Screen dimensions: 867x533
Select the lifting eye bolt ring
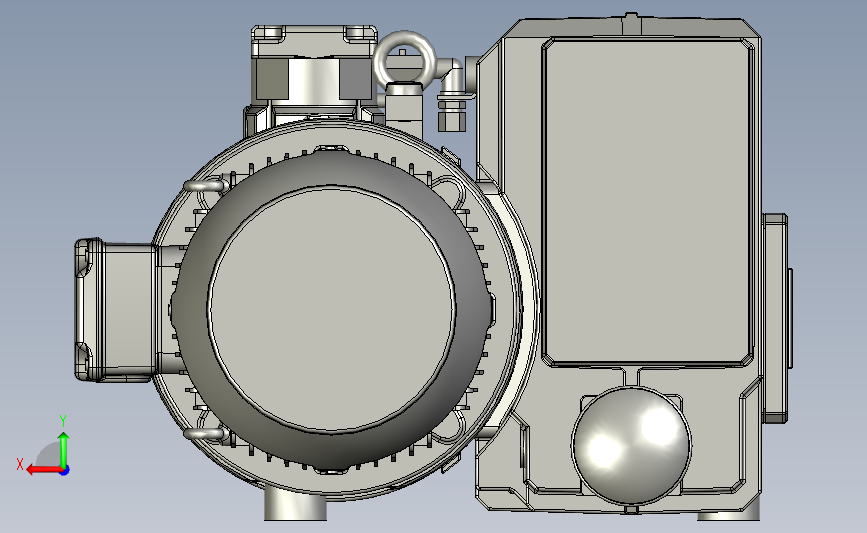click(x=404, y=59)
